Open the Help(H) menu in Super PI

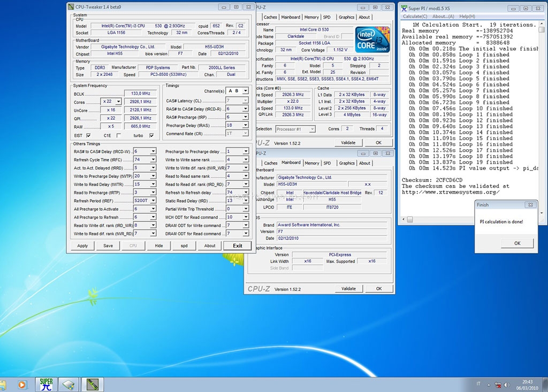coord(467,17)
